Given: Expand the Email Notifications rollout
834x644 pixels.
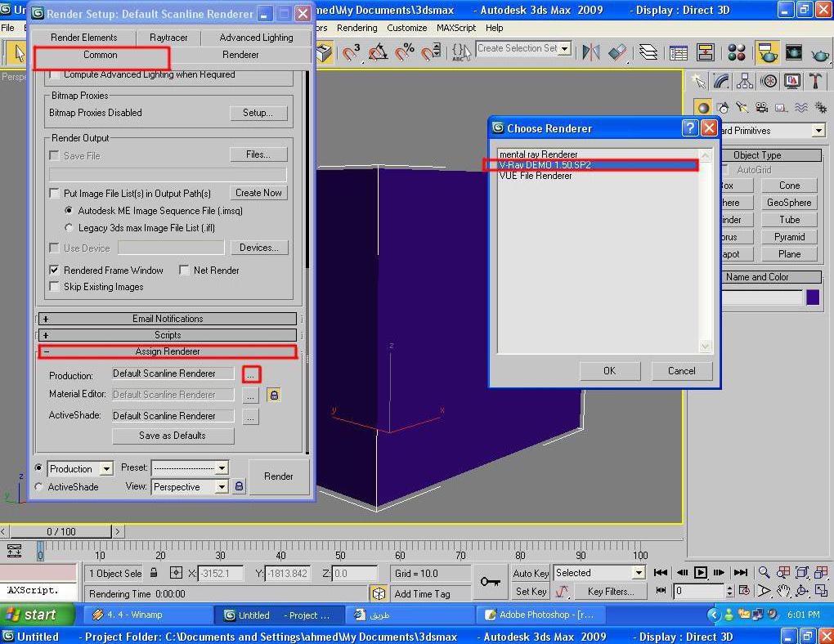Looking at the screenshot, I should click(x=168, y=319).
